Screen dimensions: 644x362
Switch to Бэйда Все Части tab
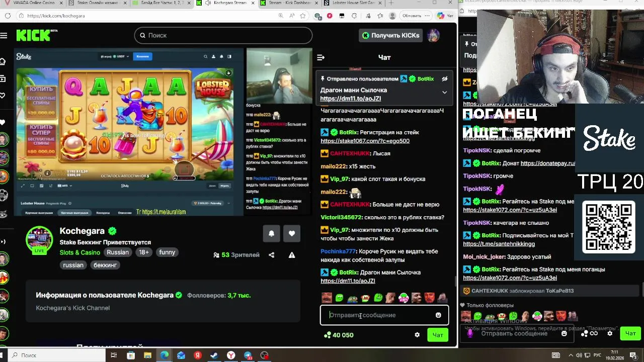pos(161,3)
